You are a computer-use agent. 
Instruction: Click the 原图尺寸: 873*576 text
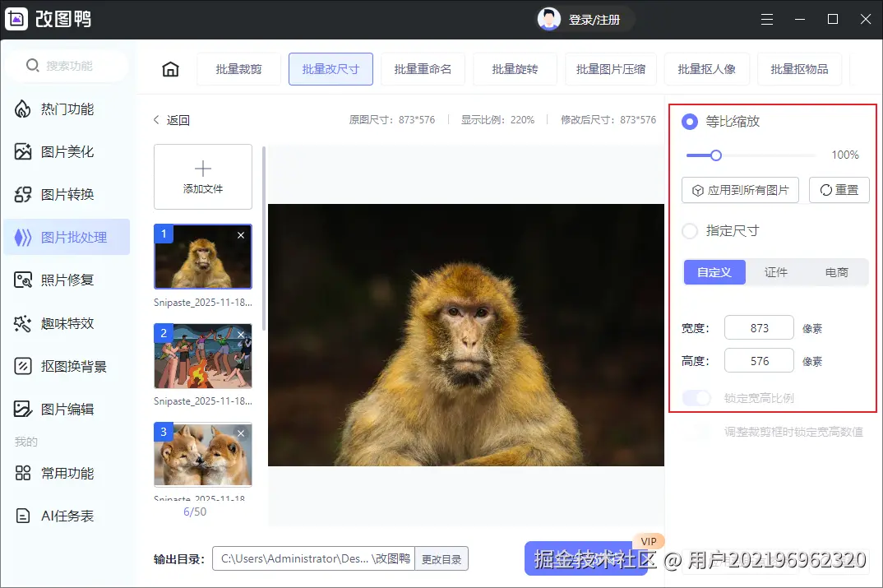click(x=392, y=120)
